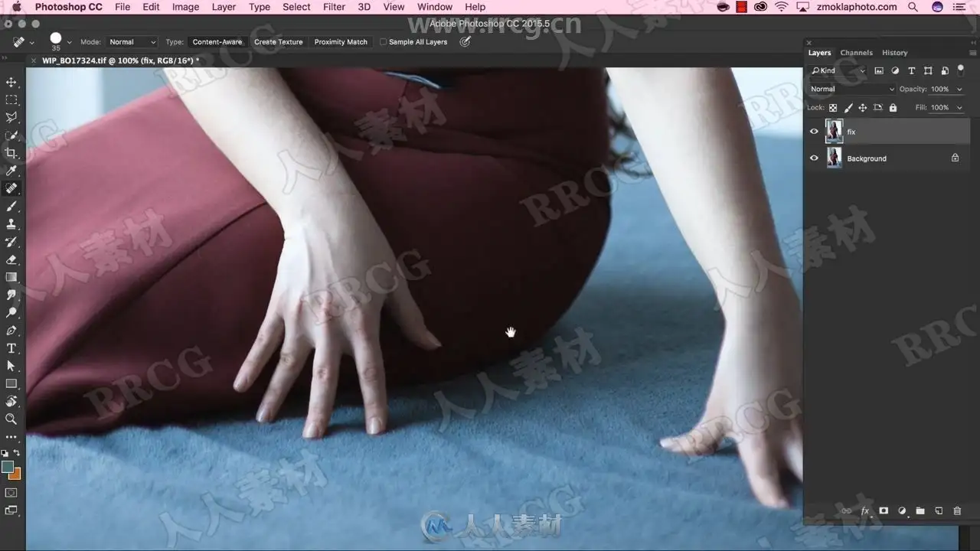
Task: Toggle lock all for layer
Action: click(893, 108)
